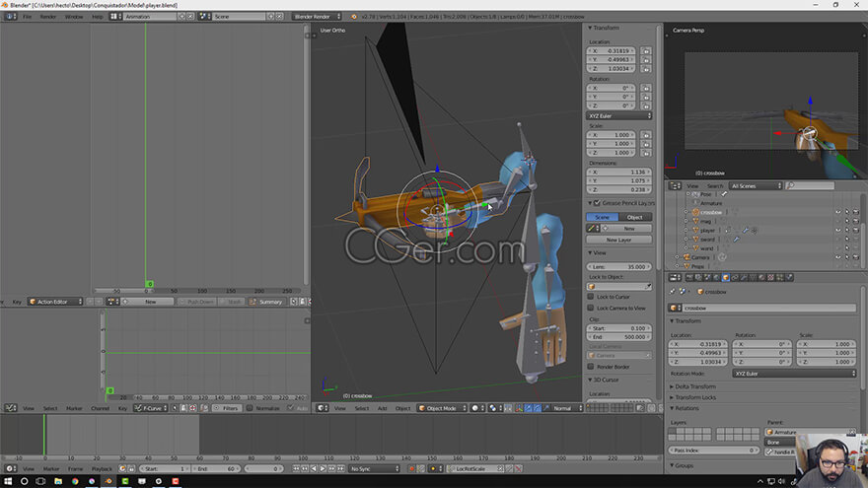
Task: Open the XYZ Euler rotation dropdown in the Transform panel
Action: pyautogui.click(x=618, y=116)
